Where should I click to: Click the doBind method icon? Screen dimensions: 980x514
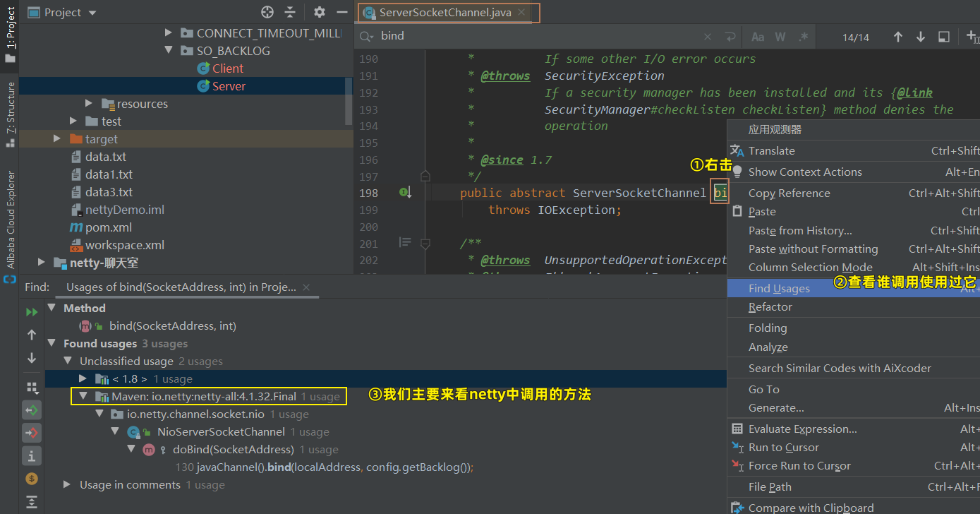[149, 450]
